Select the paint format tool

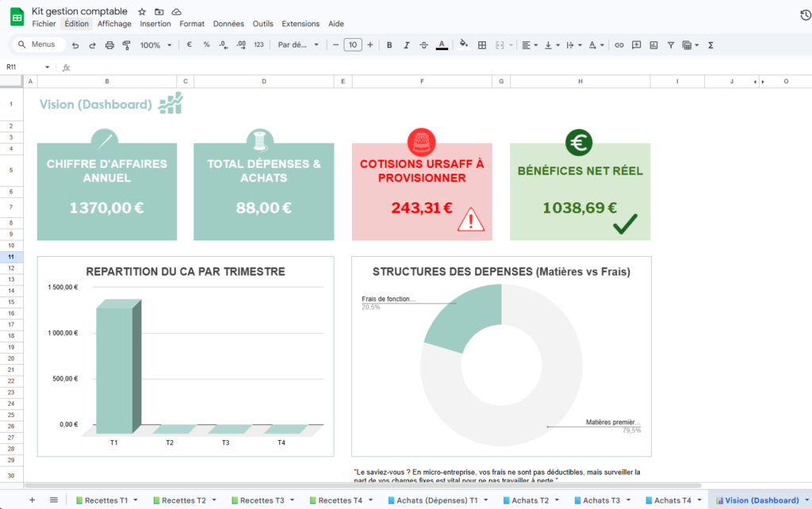click(125, 45)
